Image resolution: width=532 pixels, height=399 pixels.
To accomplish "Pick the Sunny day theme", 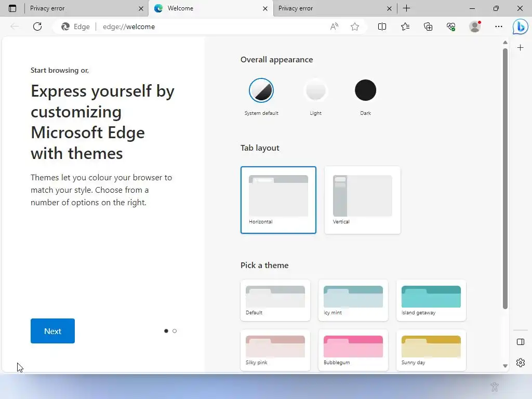I will tap(431, 350).
